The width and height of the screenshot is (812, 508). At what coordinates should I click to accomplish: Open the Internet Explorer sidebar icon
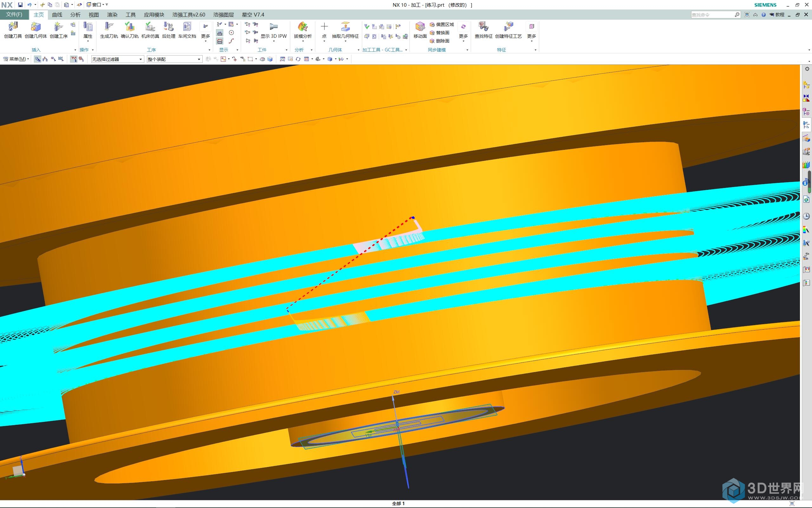tap(806, 200)
